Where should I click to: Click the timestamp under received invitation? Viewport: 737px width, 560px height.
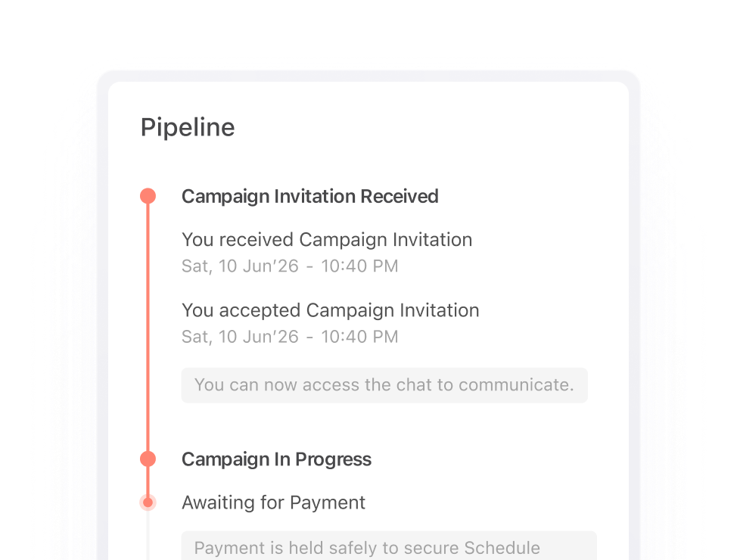point(290,266)
